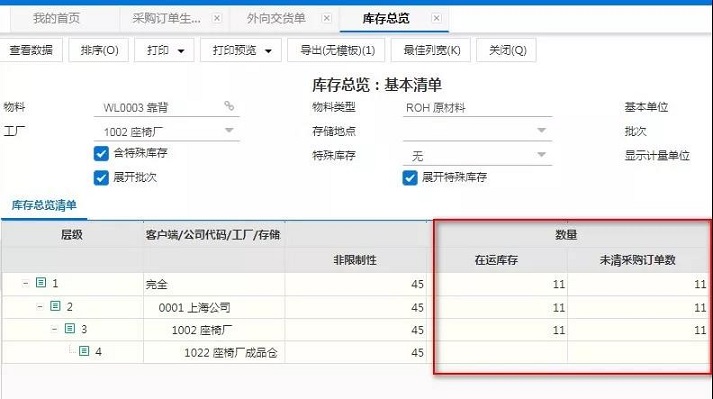Close the 采购订单生... tab

[x=217, y=18]
